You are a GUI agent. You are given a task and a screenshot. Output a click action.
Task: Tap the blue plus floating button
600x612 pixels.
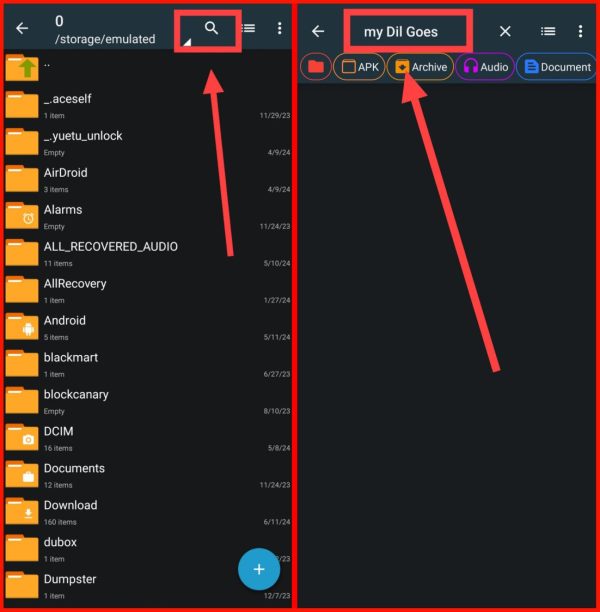259,569
